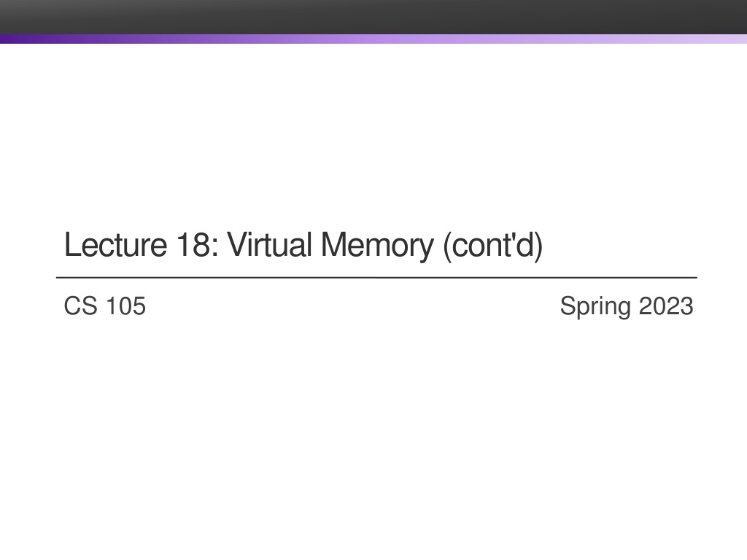
Task: Click the course number "105"
Action: click(125, 306)
